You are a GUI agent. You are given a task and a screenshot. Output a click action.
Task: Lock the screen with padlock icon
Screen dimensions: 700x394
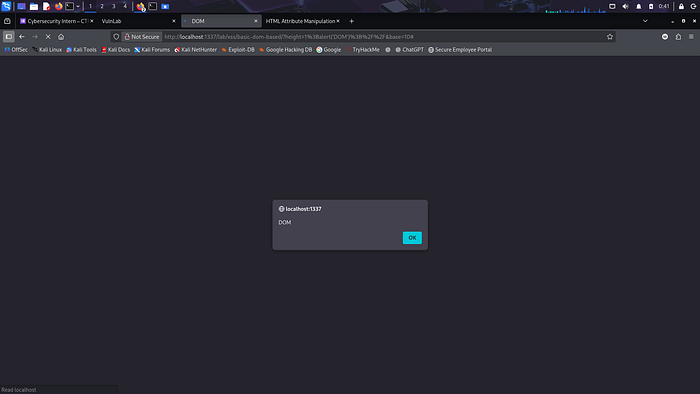coord(681,6)
